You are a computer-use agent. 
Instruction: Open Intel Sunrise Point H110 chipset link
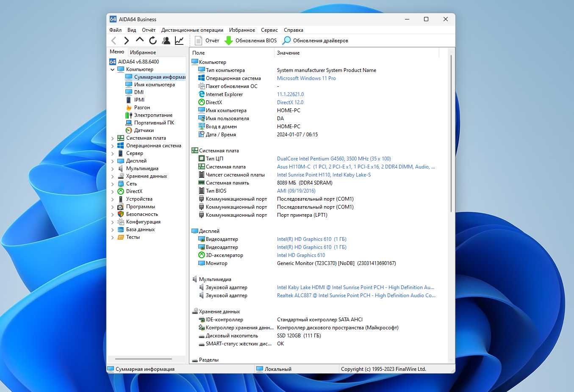coord(324,175)
